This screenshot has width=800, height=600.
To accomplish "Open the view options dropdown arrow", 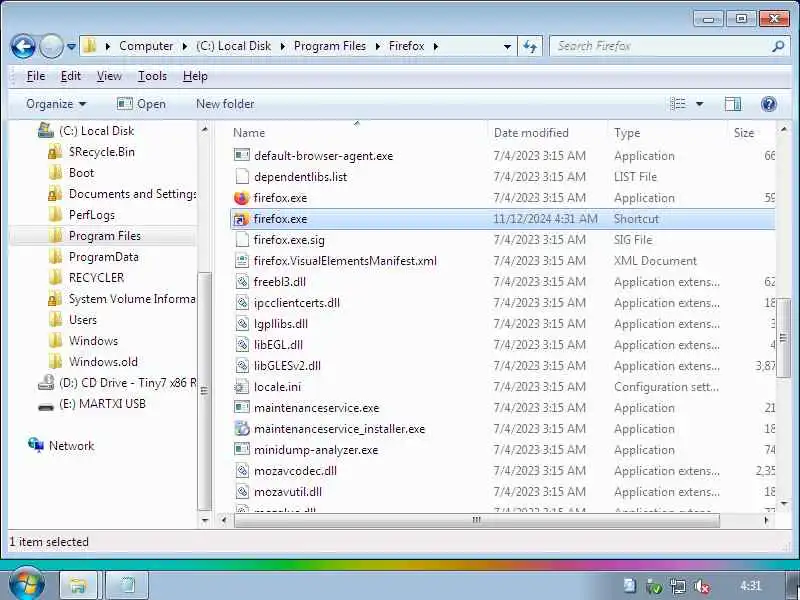I will tap(699, 104).
